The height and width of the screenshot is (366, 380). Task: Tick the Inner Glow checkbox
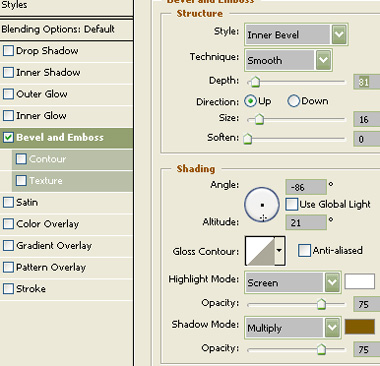pos(8,116)
